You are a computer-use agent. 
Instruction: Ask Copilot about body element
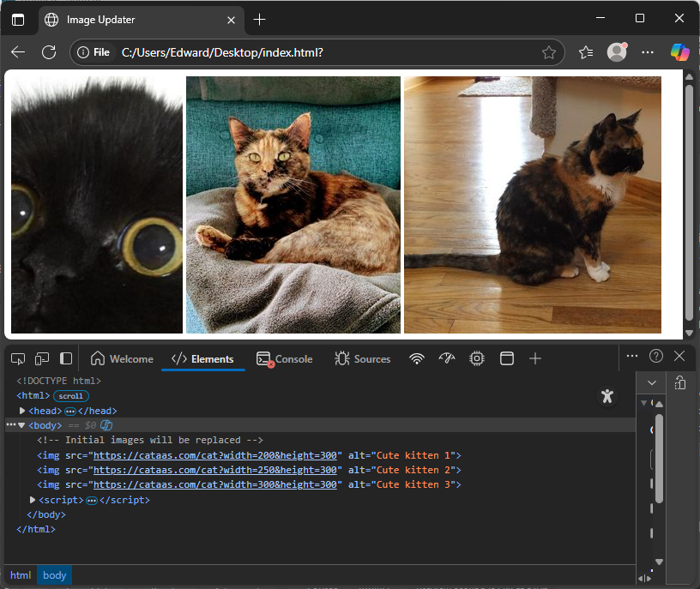point(106,425)
